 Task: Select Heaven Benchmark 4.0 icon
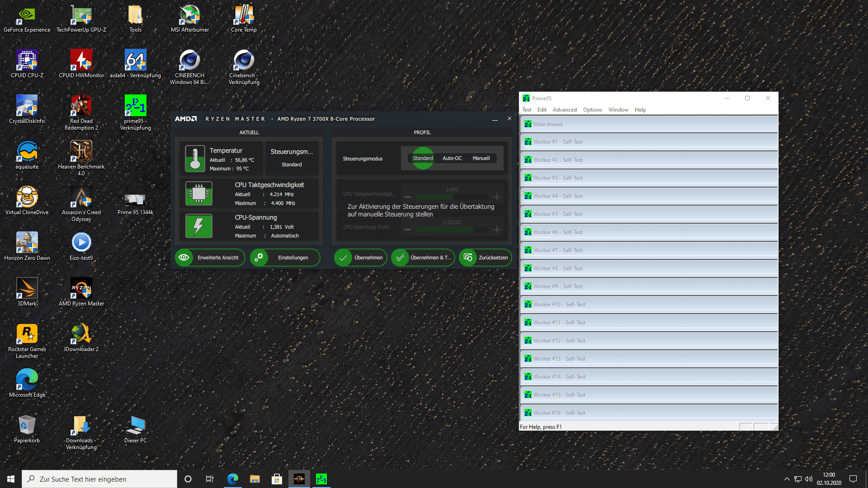tap(81, 159)
